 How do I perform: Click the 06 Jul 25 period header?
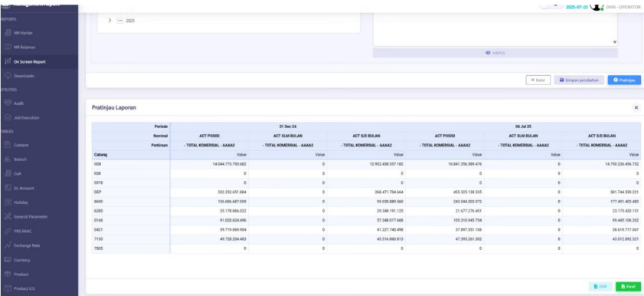[523, 127]
